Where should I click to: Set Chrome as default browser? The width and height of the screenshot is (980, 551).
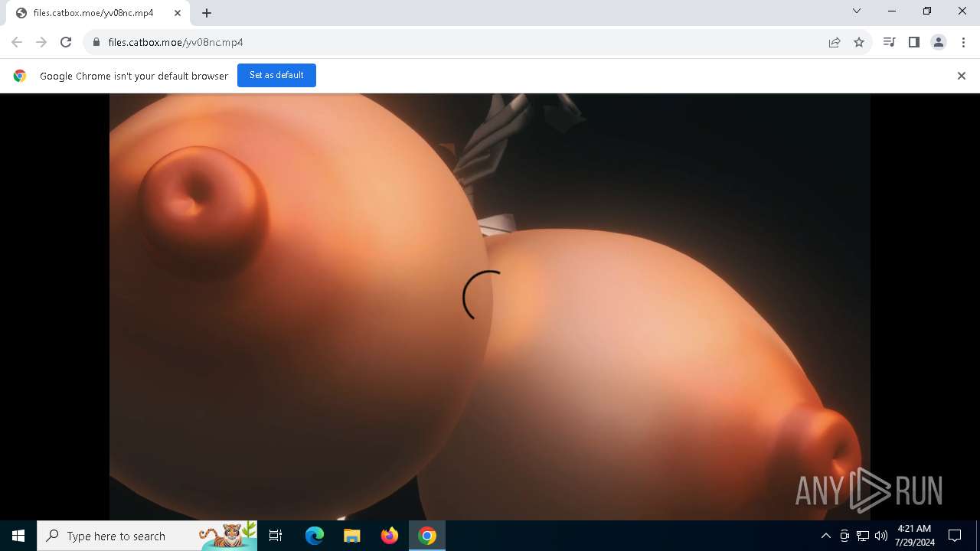(x=276, y=75)
